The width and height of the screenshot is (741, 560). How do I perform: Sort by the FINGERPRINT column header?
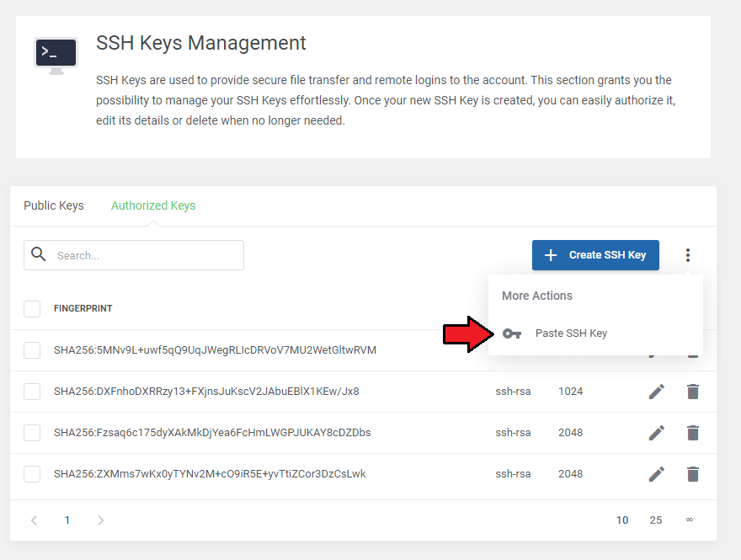(x=83, y=308)
